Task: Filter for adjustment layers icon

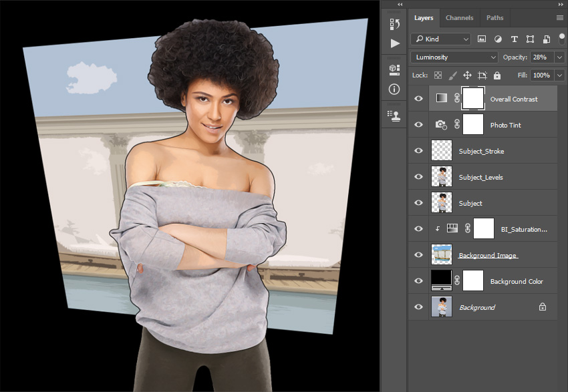Action: pos(498,39)
